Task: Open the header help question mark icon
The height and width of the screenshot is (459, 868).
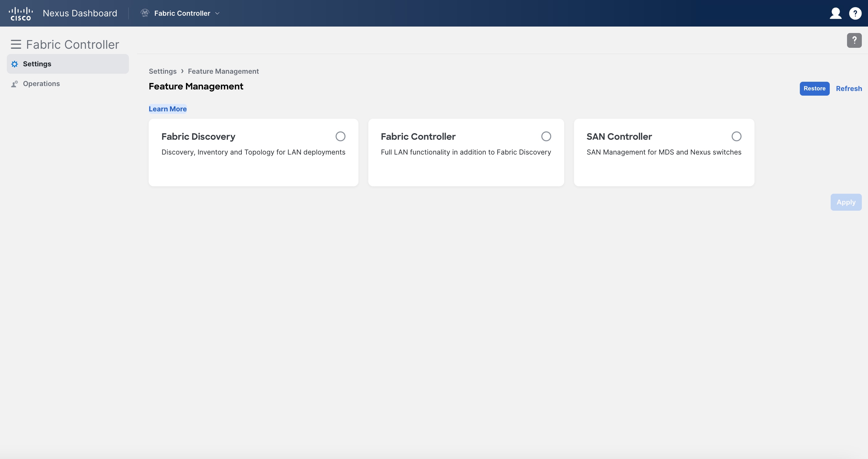Action: [x=855, y=13]
